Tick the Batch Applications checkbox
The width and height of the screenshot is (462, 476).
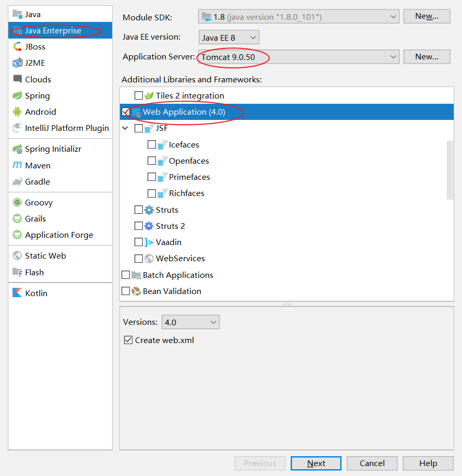pos(126,275)
